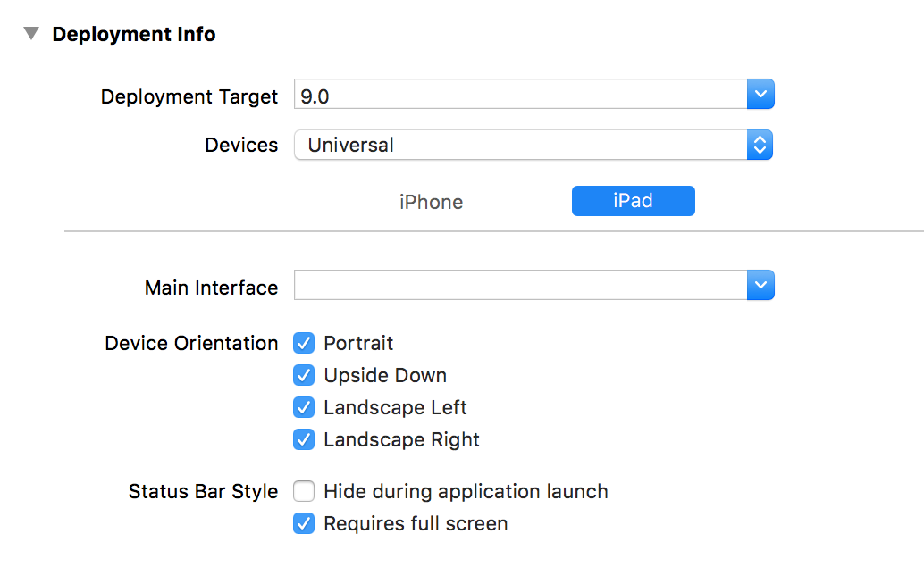Click the empty Main Interface text field

click(x=520, y=286)
